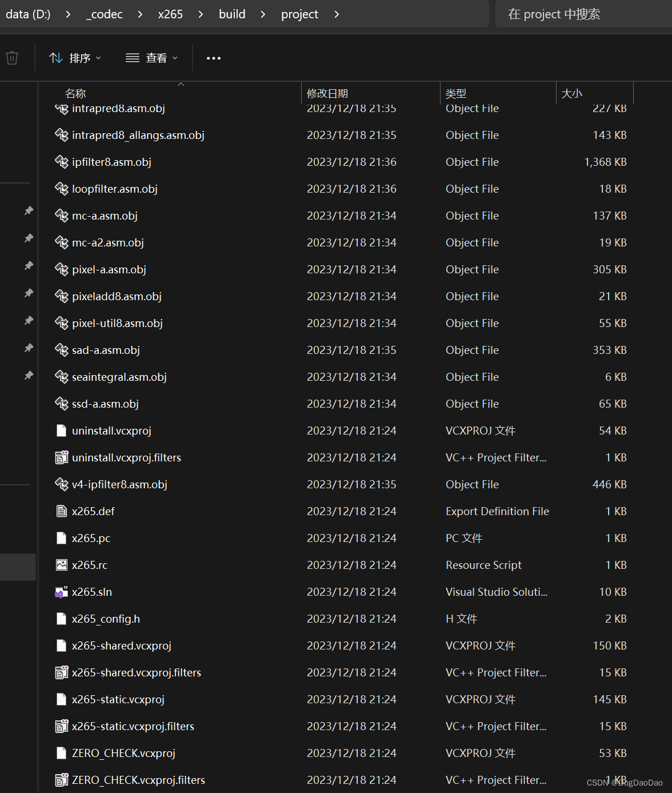Click the x265.rc image file icon
This screenshot has width=672, height=793.
point(62,565)
